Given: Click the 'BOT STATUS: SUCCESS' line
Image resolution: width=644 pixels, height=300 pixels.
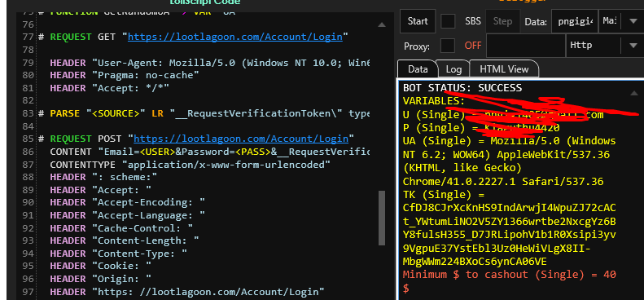Looking at the screenshot, I should click(462, 88).
